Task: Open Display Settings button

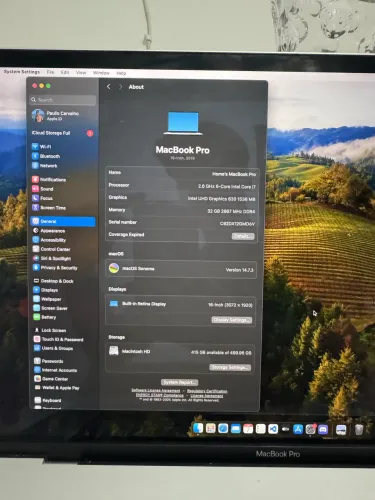Action: pyautogui.click(x=232, y=320)
